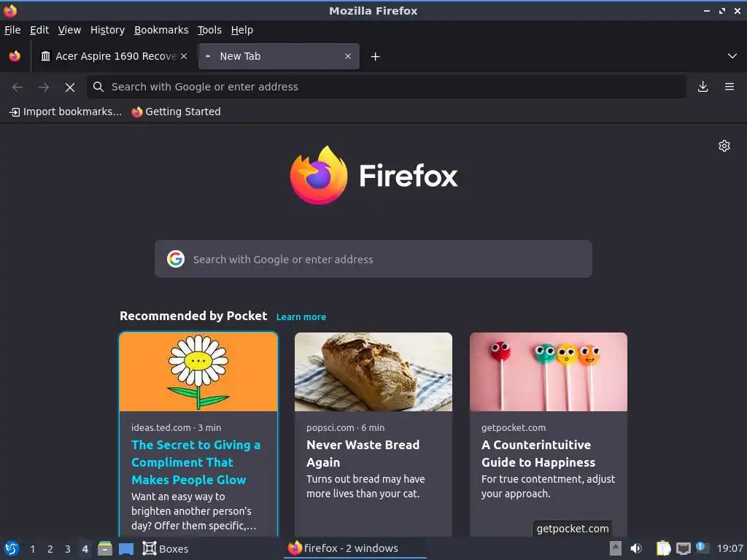This screenshot has height=560, width=747.
Task: Open the Getting Started bookmark
Action: pos(177,112)
